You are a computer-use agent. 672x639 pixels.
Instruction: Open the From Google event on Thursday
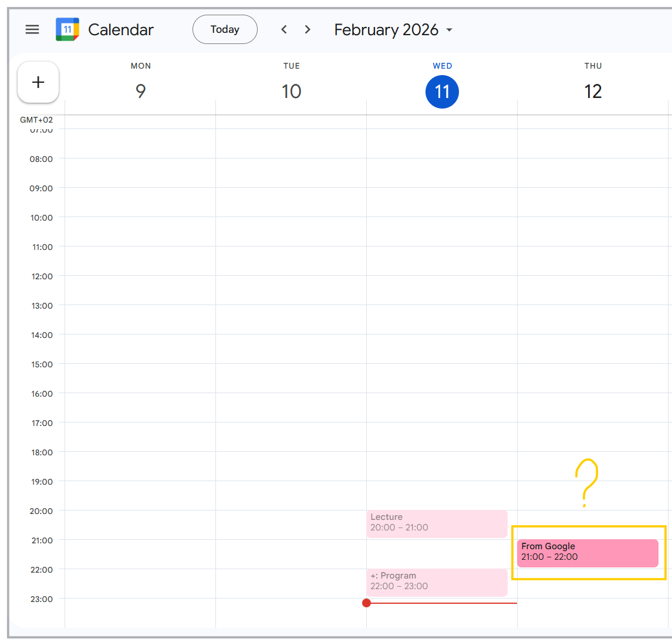pyautogui.click(x=587, y=553)
